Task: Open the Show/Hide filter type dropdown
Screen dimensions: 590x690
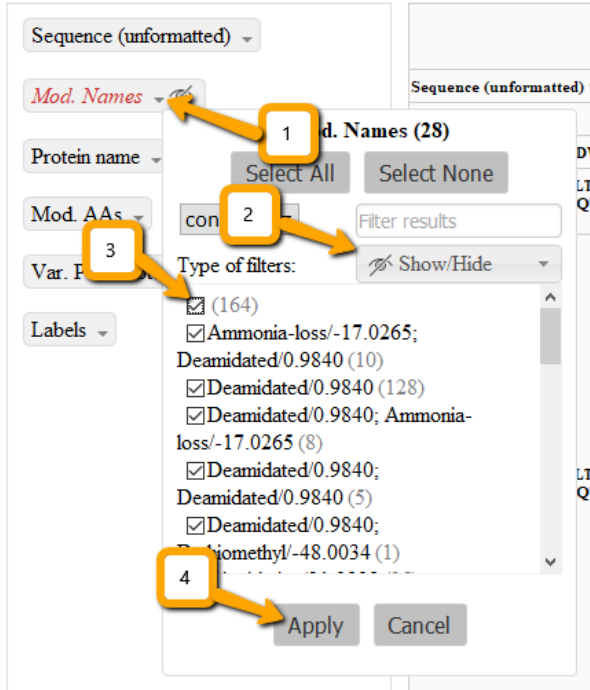Action: pyautogui.click(x=459, y=264)
